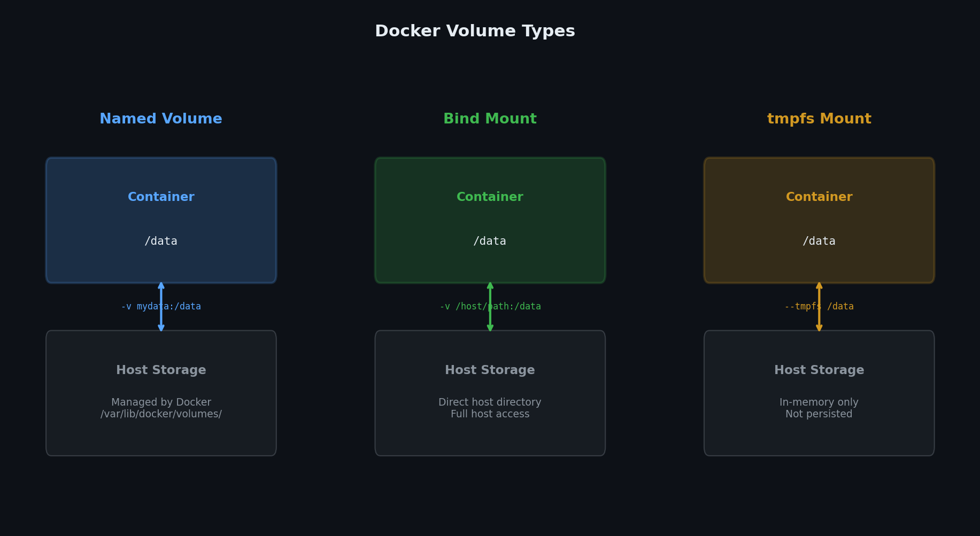Click the 'Managed by Docker' text

161,402
